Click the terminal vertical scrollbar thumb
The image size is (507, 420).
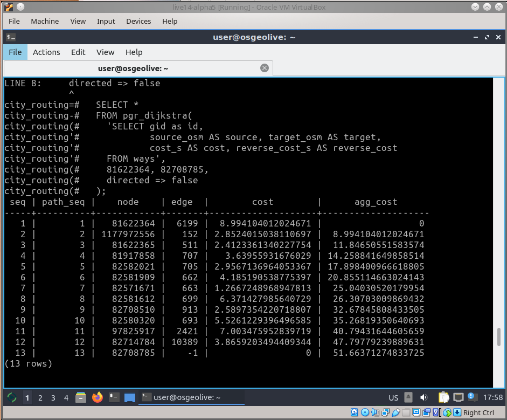pyautogui.click(x=498, y=337)
